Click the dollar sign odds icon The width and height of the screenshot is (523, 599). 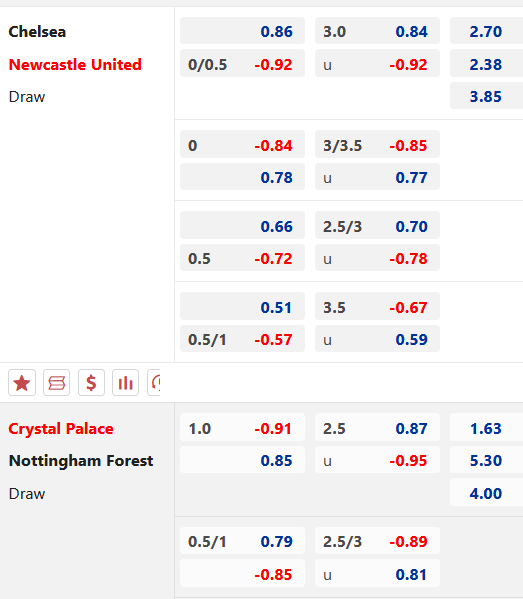click(x=91, y=382)
